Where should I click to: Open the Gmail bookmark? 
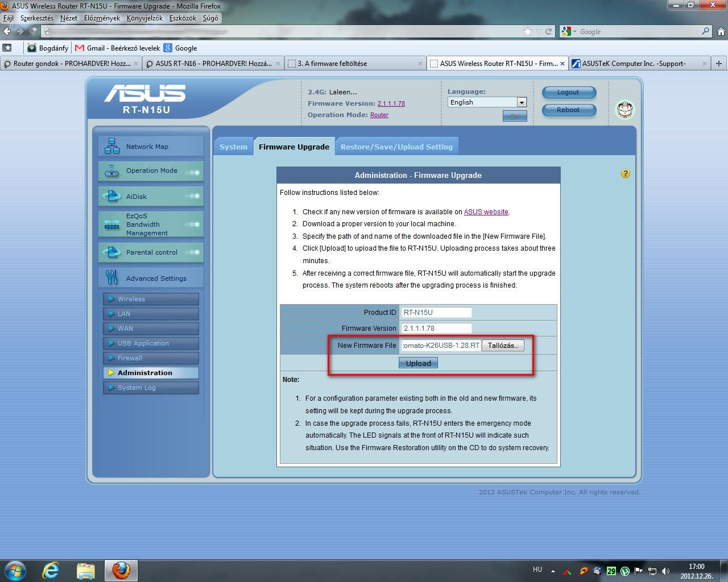point(118,48)
